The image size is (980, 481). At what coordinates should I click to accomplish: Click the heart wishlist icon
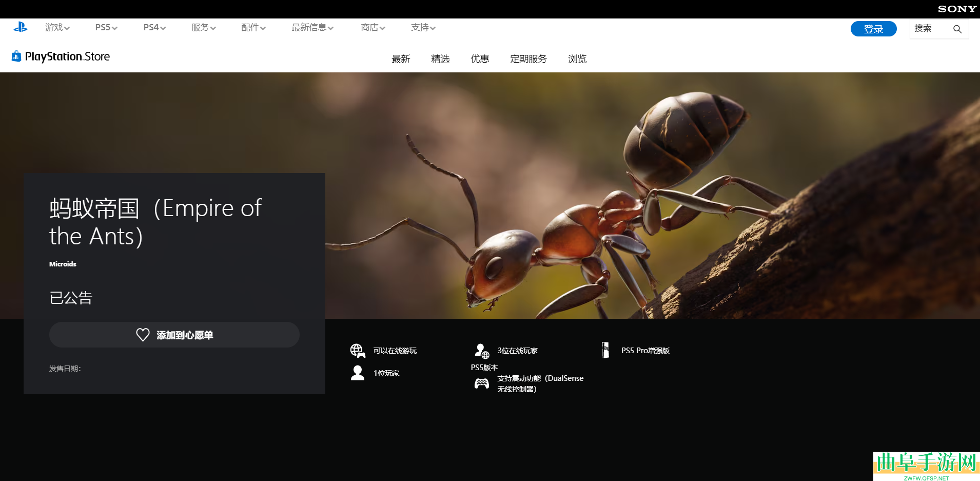point(143,335)
